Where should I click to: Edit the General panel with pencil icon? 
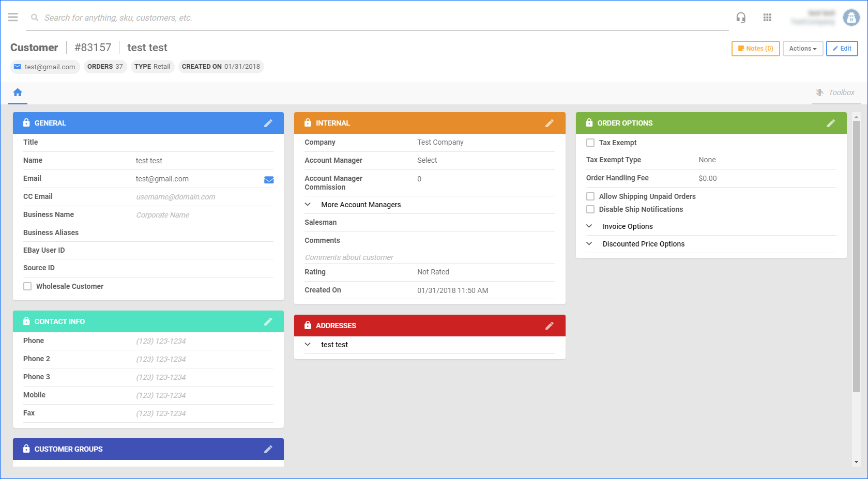[x=268, y=123]
